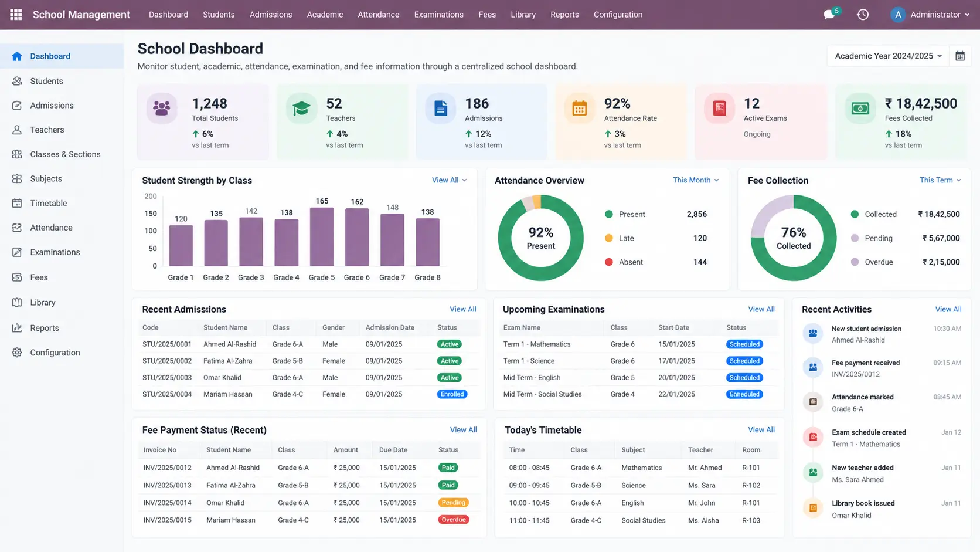Click View All in Recent Activities
Viewport: 980px width, 552px height.
tap(948, 309)
